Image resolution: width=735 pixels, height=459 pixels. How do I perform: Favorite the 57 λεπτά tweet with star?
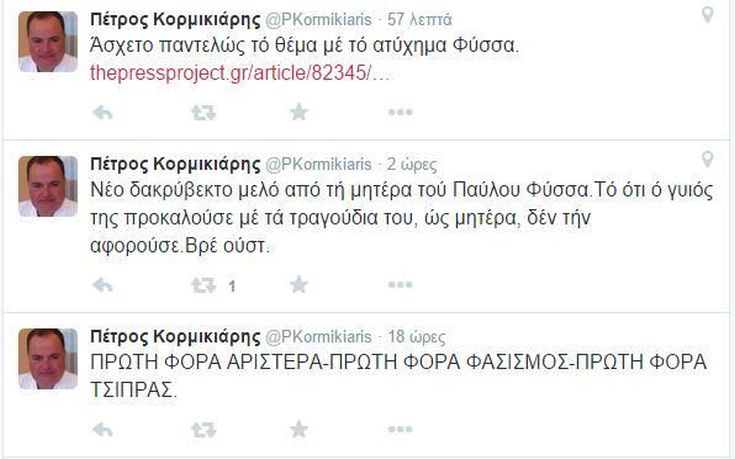[x=298, y=112]
